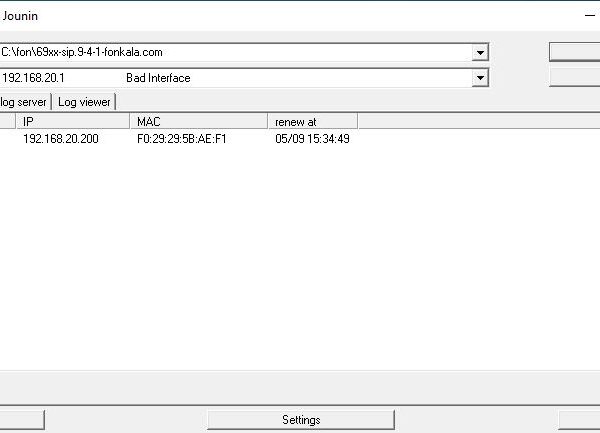Select the 192.168.20.200 lease entry

pyautogui.click(x=61, y=139)
